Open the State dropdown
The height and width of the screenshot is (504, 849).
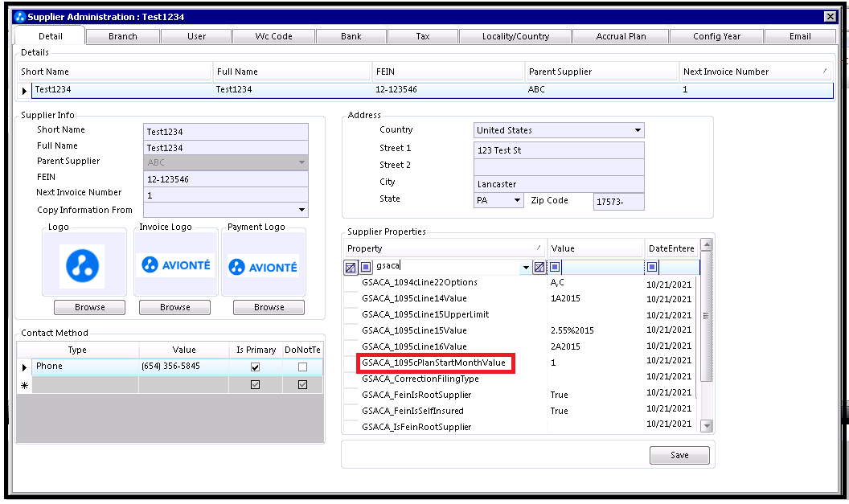517,200
